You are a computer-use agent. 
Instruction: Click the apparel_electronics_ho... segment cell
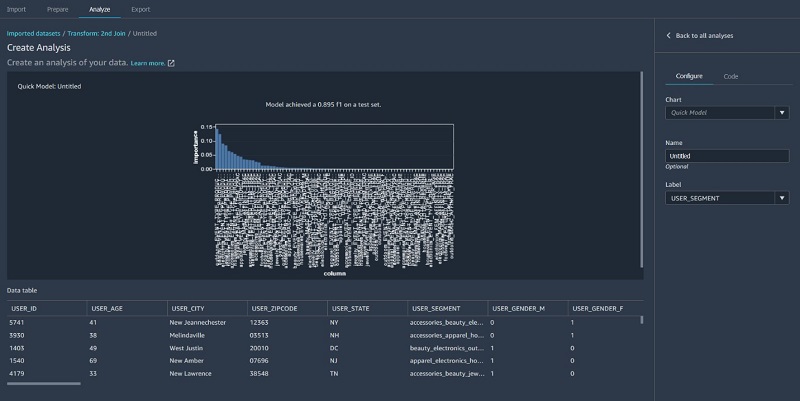[x=447, y=361]
